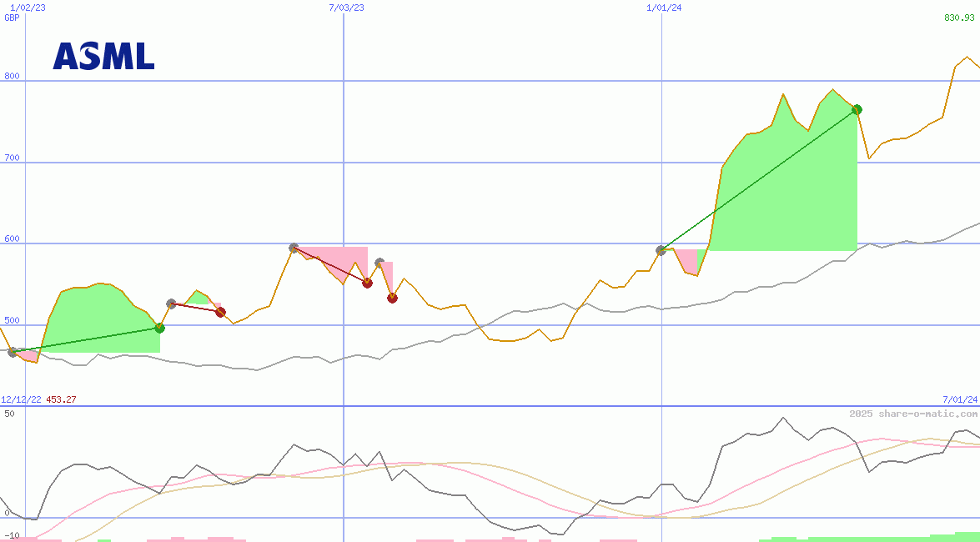Click the gray dot starting the long green trend line
The image size is (980, 542).
click(x=661, y=248)
